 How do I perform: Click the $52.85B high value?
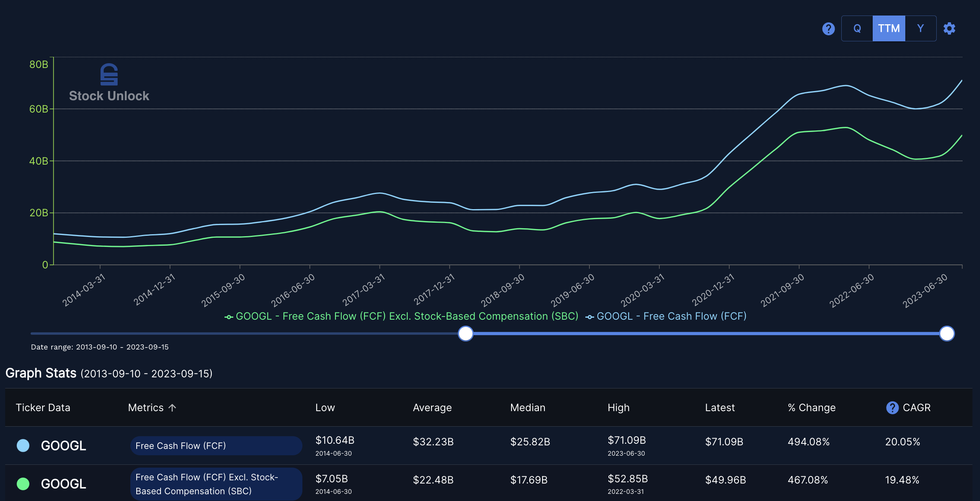[628, 479]
